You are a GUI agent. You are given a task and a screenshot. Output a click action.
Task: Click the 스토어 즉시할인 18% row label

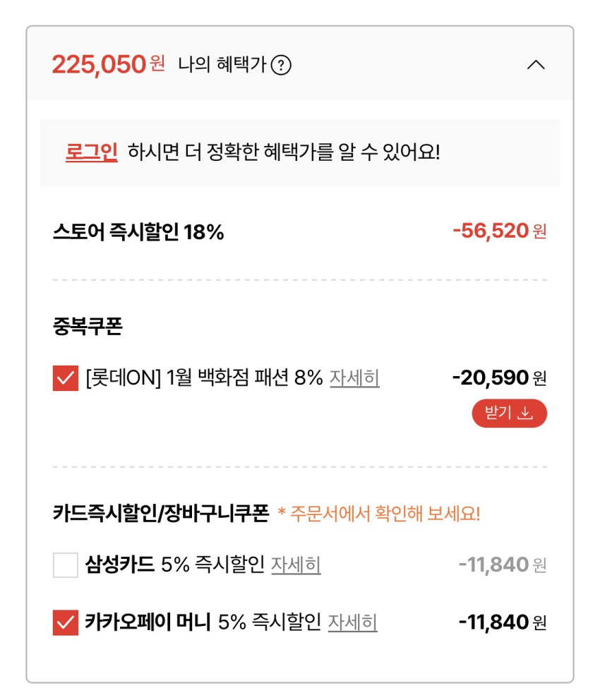(138, 231)
